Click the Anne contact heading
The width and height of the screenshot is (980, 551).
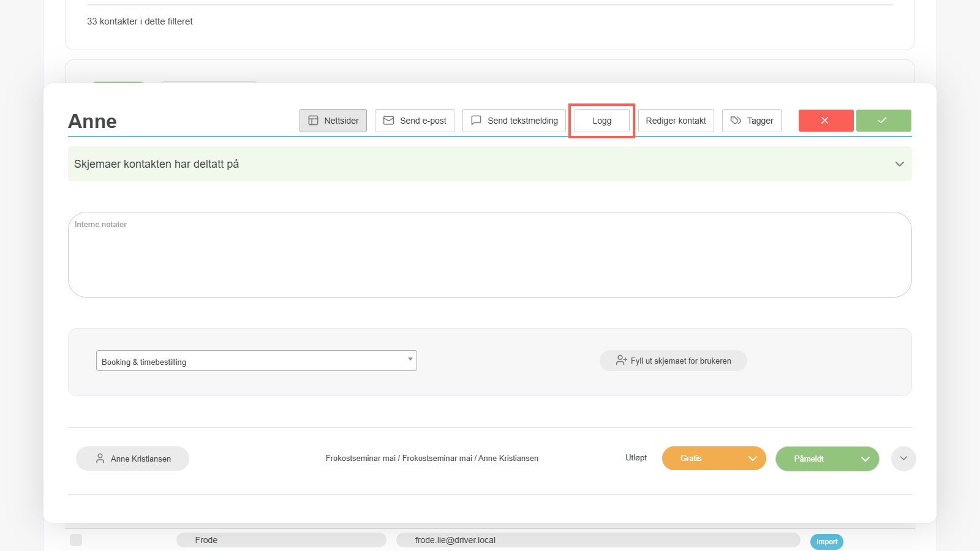pos(92,121)
